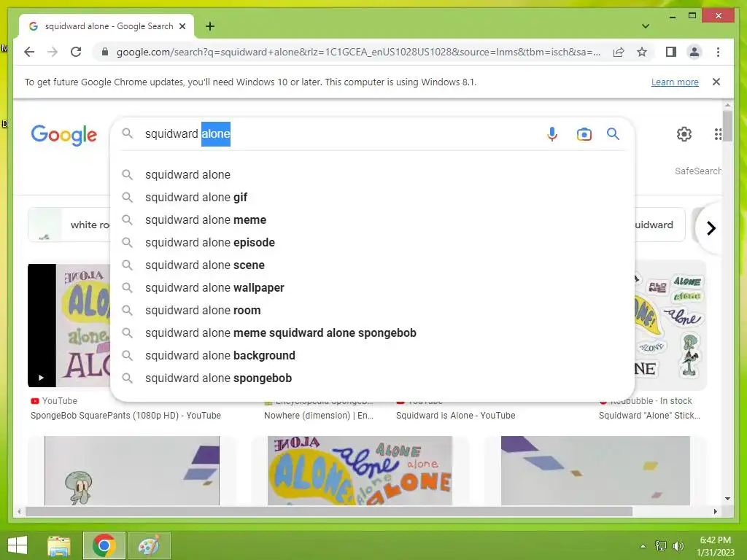
Task: Pick 'squidward alone background' suggestion
Action: point(373,356)
